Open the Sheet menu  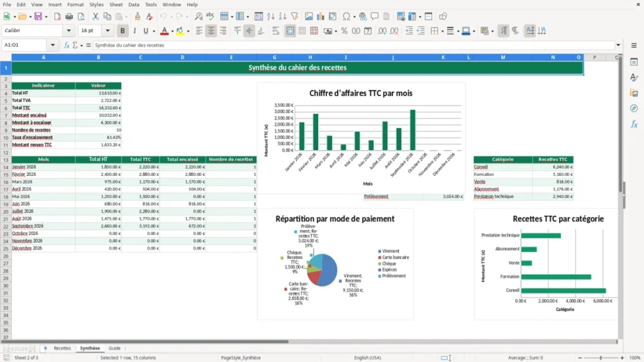pos(116,4)
